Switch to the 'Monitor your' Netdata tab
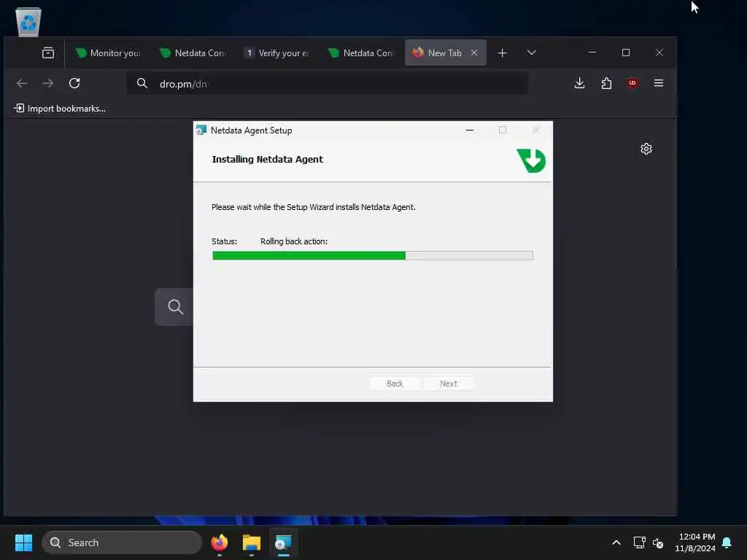 tap(109, 52)
